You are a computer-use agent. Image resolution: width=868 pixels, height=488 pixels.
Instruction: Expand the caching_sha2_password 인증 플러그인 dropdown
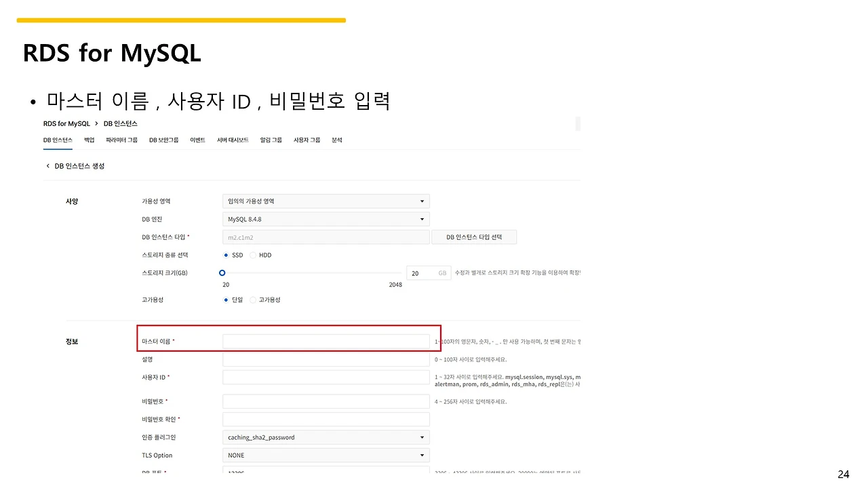pos(325,437)
